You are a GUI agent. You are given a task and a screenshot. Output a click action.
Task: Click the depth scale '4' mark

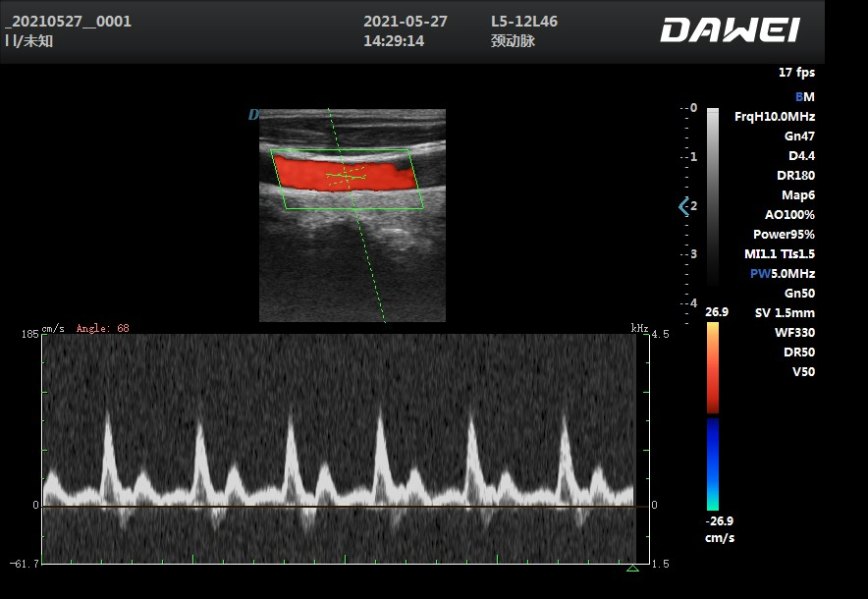693,303
